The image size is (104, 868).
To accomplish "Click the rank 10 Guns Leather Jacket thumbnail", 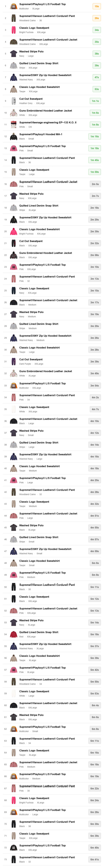I will coord(13,113).
